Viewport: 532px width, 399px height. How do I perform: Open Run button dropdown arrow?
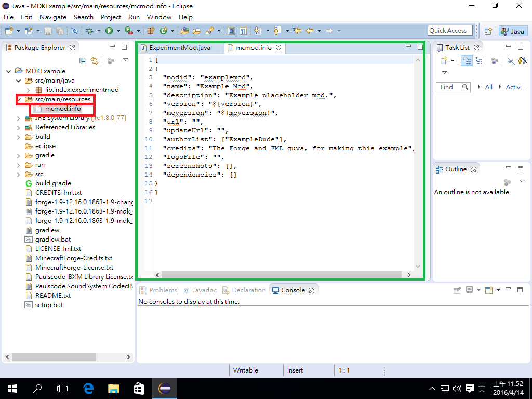coord(118,31)
